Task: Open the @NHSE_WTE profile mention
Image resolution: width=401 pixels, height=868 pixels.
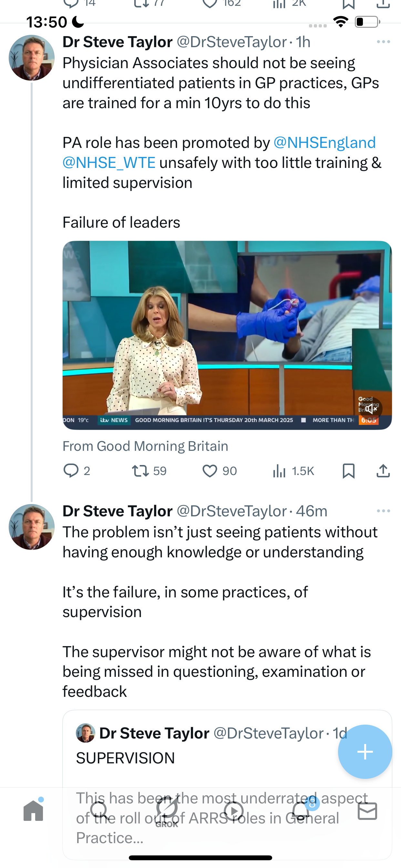Action: [109, 163]
